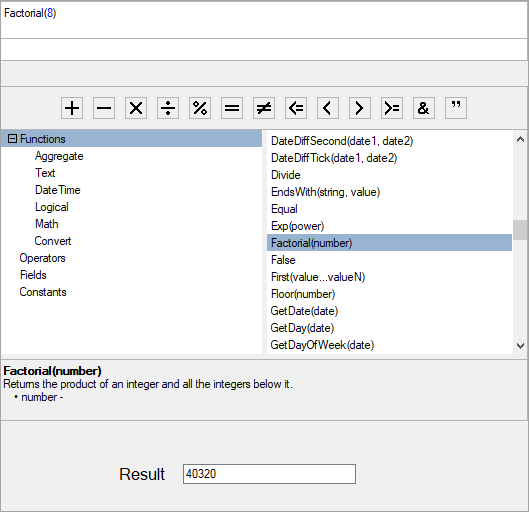
Task: Select the Constants tree node
Action: tap(43, 292)
